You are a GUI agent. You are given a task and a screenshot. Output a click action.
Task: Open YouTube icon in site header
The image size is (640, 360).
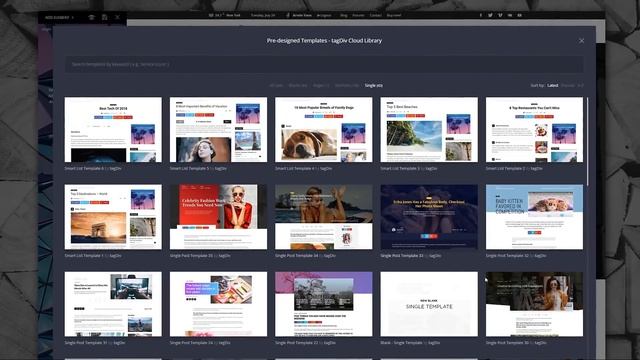coord(520,16)
